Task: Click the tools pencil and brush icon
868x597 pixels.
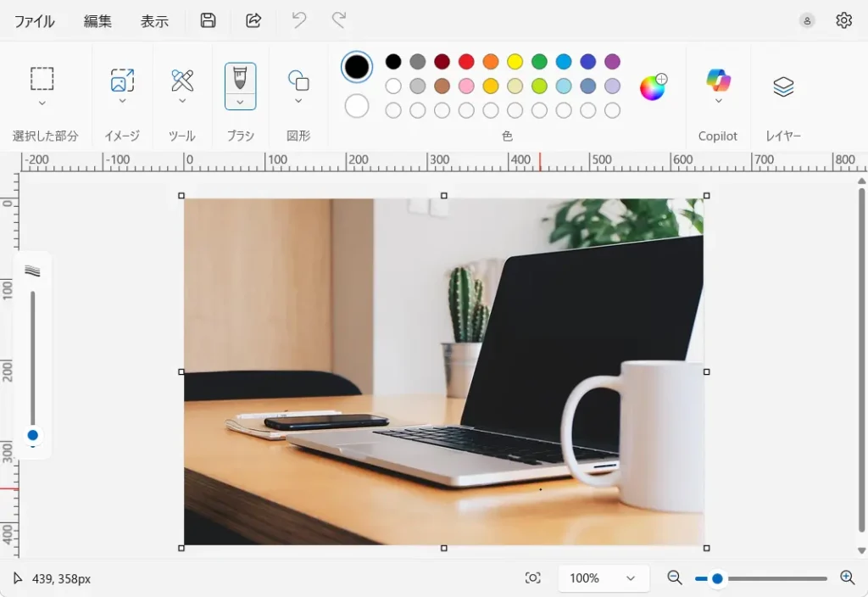Action: point(182,81)
